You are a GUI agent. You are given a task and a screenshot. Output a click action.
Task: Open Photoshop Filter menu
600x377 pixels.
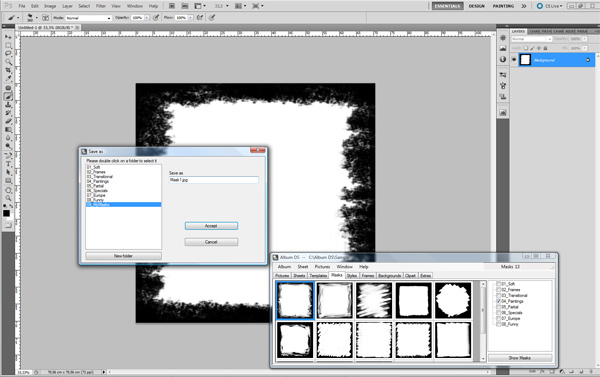(101, 6)
